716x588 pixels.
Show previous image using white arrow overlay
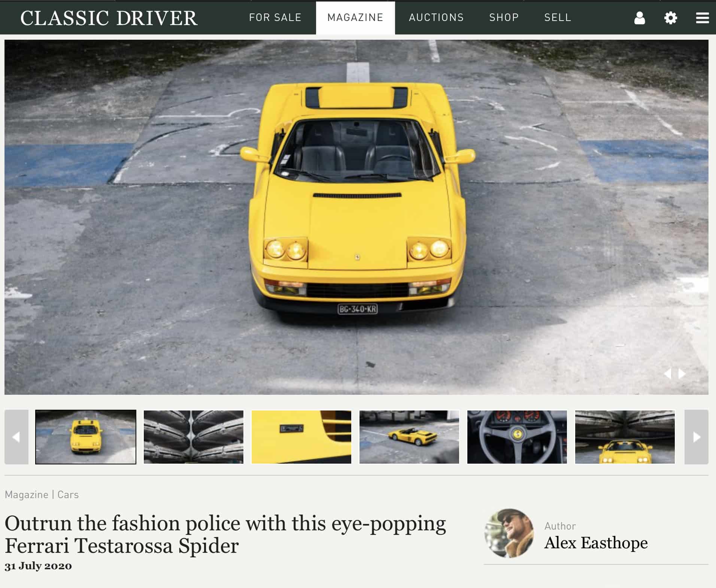click(x=667, y=373)
